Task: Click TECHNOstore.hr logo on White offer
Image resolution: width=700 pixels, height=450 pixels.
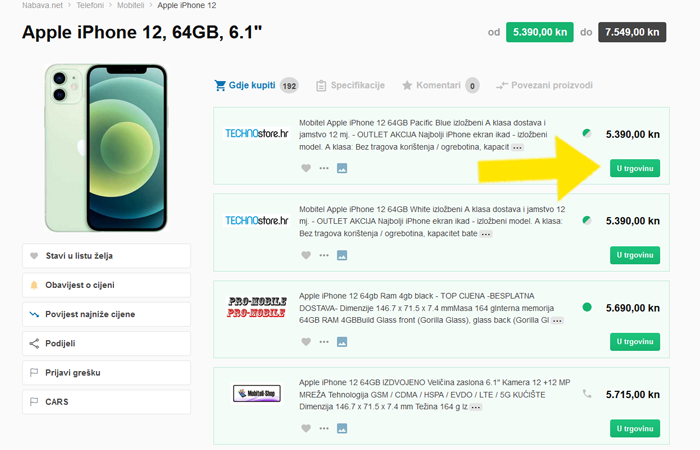Action: [x=257, y=221]
